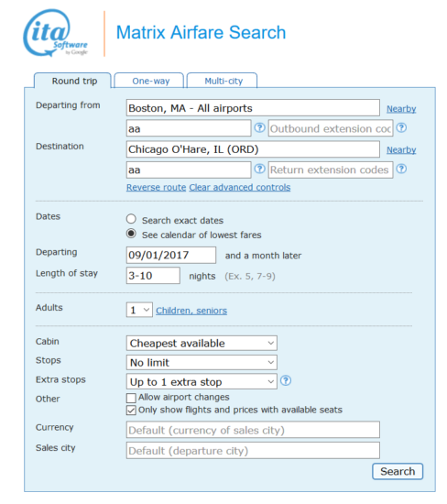This screenshot has width=447, height=504.
Task: Click the Search button
Action: click(x=398, y=471)
